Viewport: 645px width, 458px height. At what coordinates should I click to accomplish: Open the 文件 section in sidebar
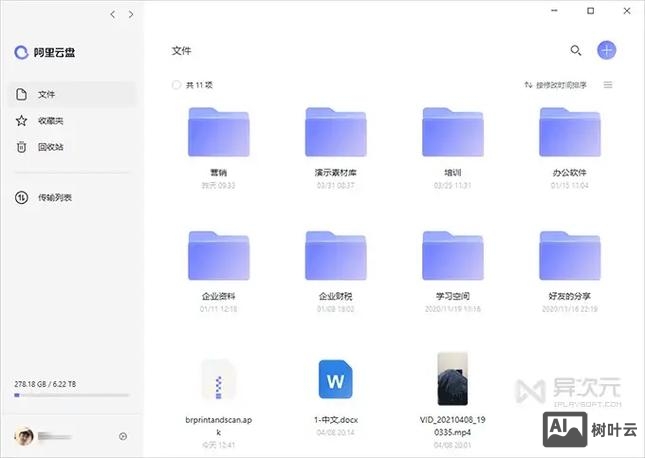click(x=72, y=94)
